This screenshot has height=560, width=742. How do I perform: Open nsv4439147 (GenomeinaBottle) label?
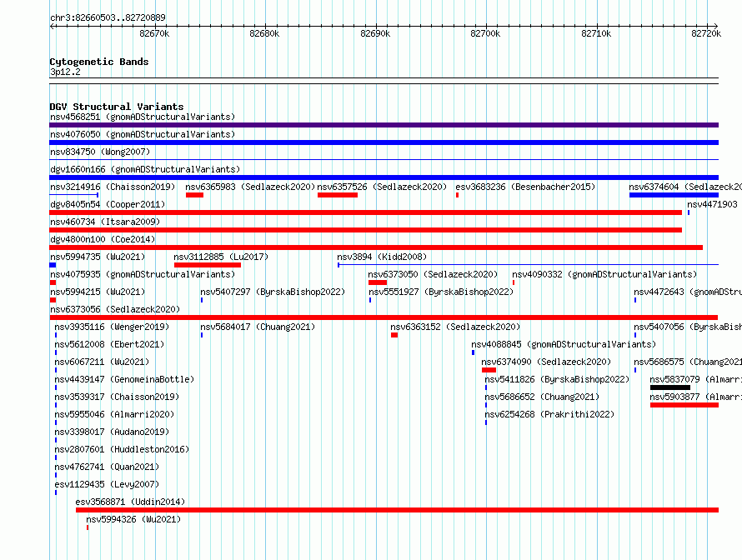click(x=124, y=379)
